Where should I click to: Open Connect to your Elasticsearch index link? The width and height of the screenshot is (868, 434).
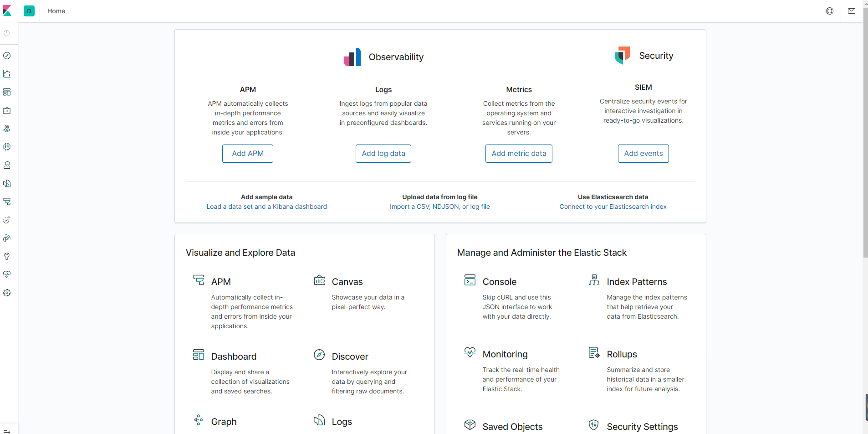click(613, 207)
